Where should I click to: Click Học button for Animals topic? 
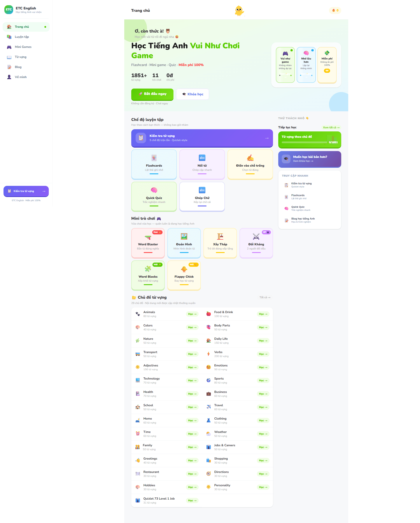[x=192, y=314]
